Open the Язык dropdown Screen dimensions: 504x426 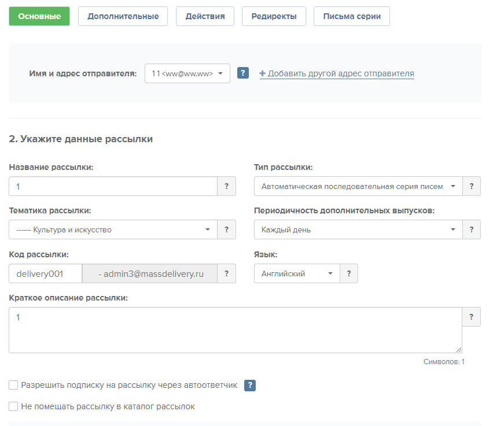[x=297, y=273]
